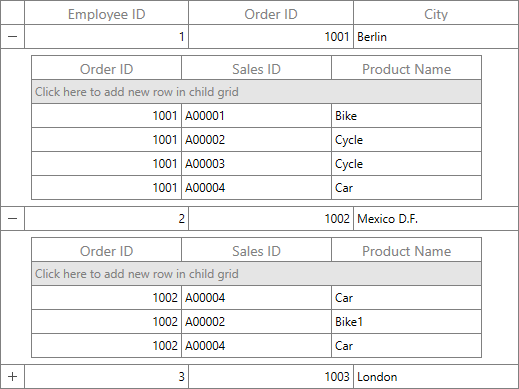Expand the London row details
The width and height of the screenshot is (519, 389).
tap(12, 376)
